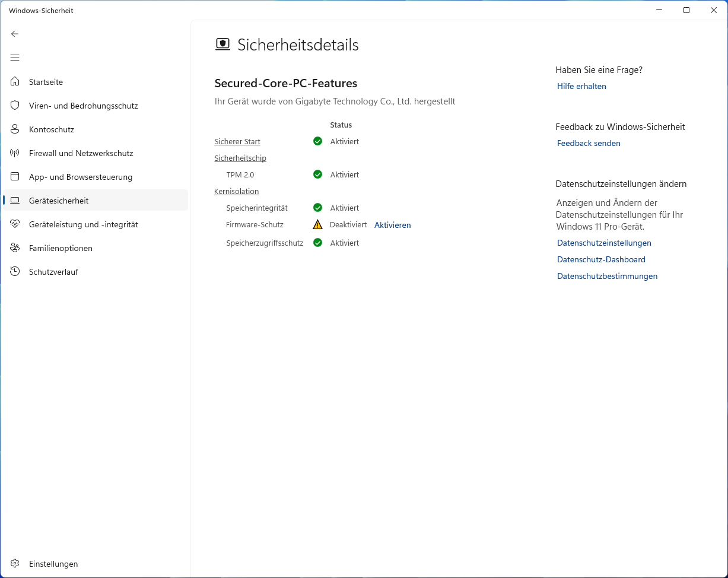This screenshot has height=578, width=728.
Task: Click the Familienoptionen people icon
Action: pos(15,248)
